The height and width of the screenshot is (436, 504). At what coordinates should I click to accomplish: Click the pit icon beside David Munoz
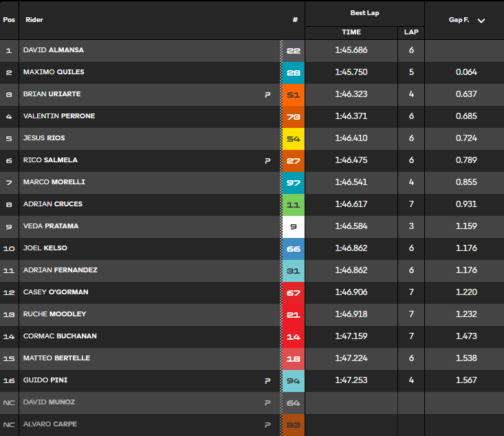[x=267, y=402]
